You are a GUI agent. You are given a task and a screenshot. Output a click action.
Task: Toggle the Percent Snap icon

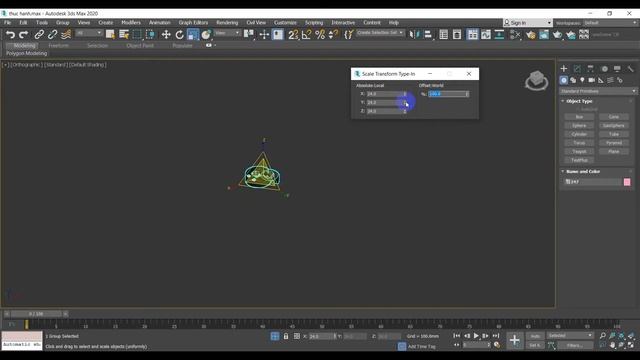pyautogui.click(x=320, y=35)
